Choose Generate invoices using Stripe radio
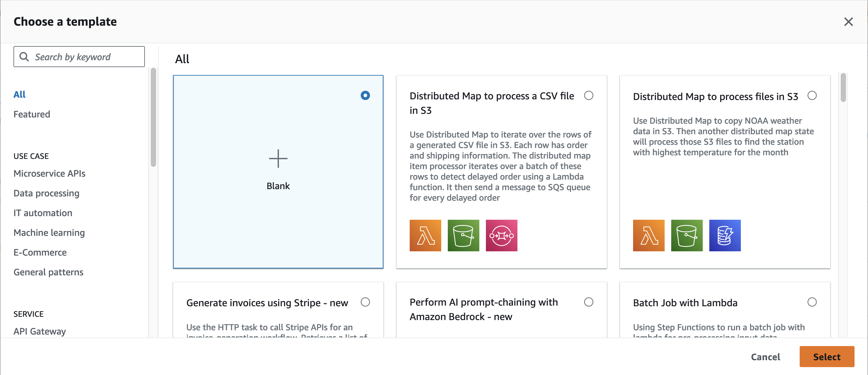 click(365, 302)
